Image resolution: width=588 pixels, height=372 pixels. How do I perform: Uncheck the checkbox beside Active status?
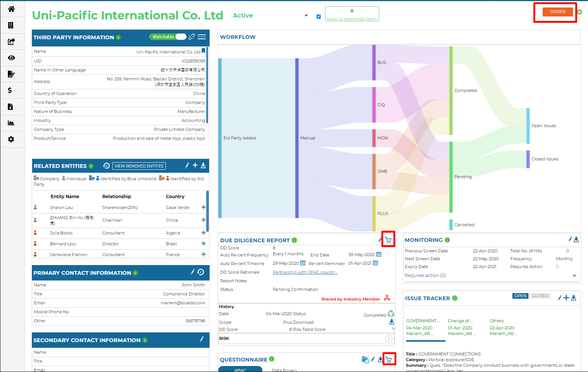click(x=319, y=16)
